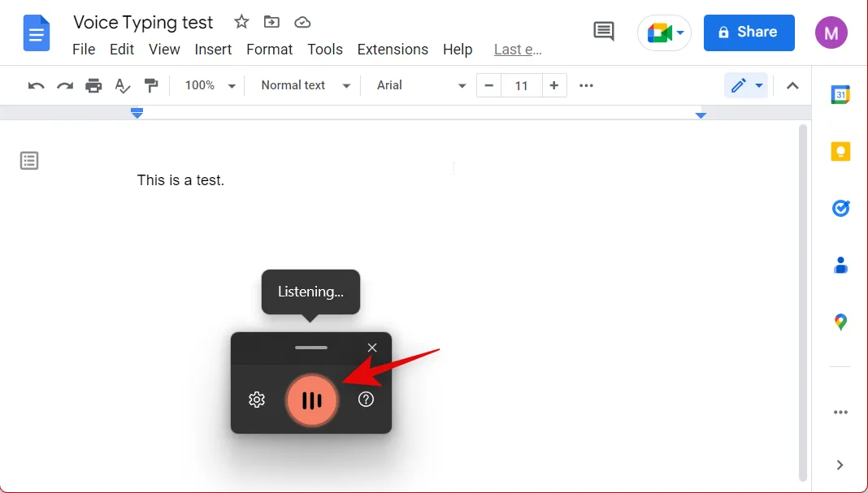Open the View menu
This screenshot has height=493, width=868.
[x=164, y=50]
